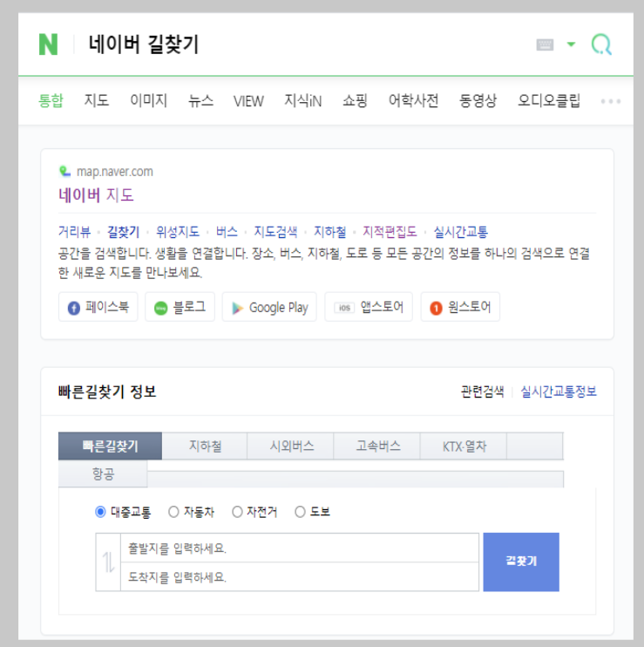
Task: Open the map.naver.com URL link
Action: point(115,172)
